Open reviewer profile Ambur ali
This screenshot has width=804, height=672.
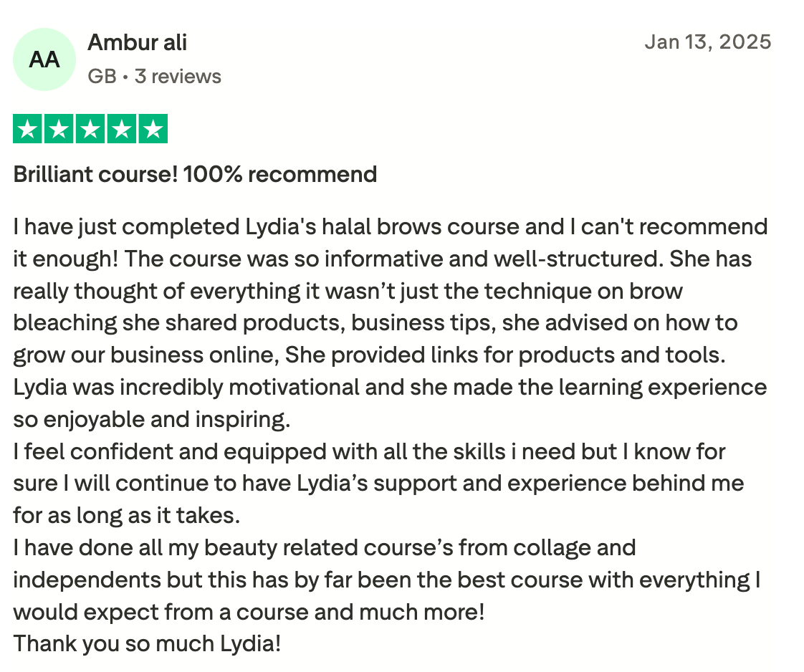point(137,42)
